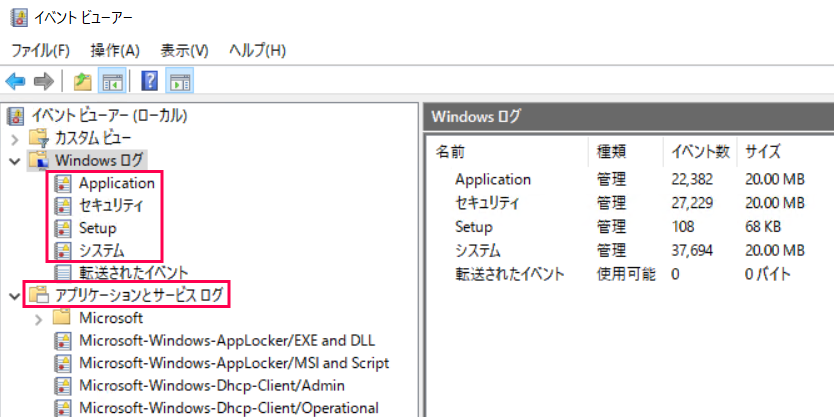Select Microsoft-Windows-Dhcp-Client/Operational log

[x=229, y=408]
